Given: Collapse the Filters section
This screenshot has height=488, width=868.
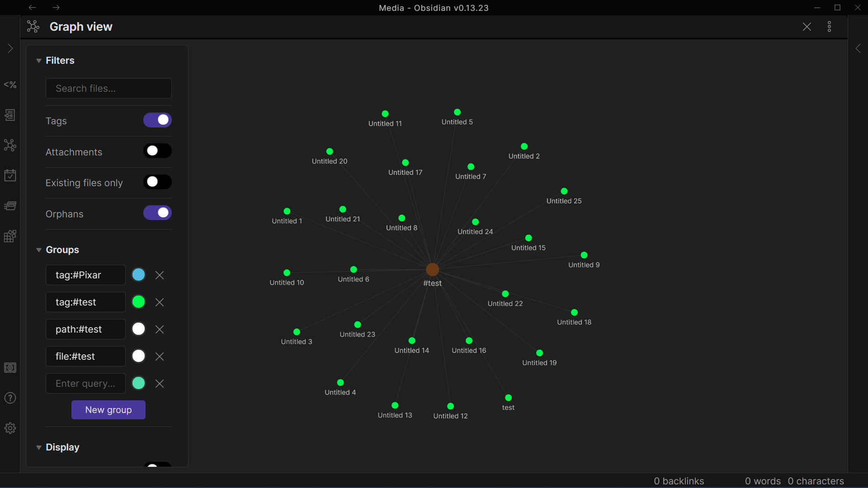Looking at the screenshot, I should tap(39, 61).
